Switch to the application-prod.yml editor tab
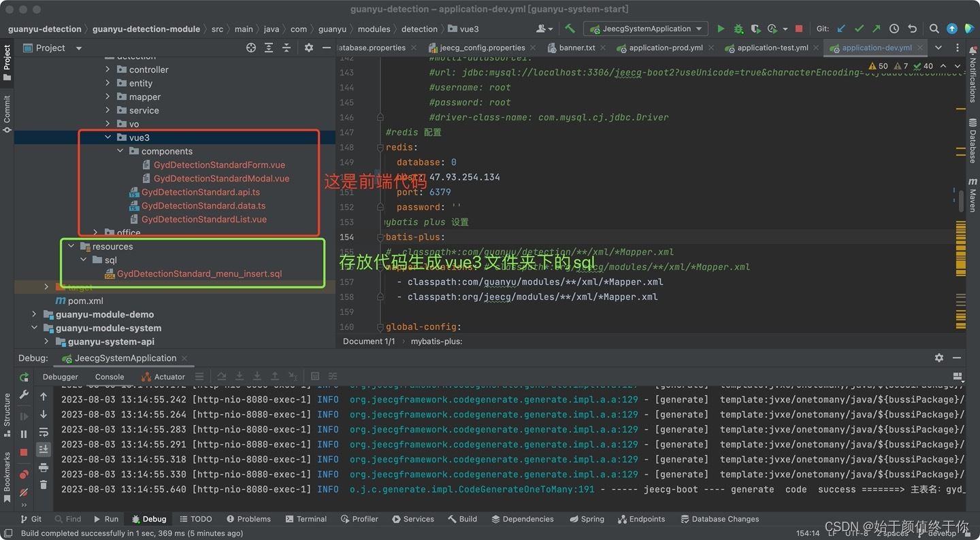This screenshot has width=980, height=540. (659, 48)
